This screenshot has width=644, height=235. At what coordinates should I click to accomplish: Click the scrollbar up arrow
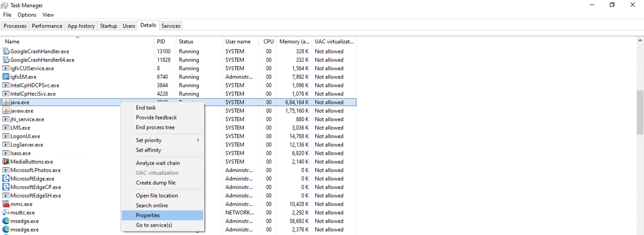pyautogui.click(x=640, y=40)
